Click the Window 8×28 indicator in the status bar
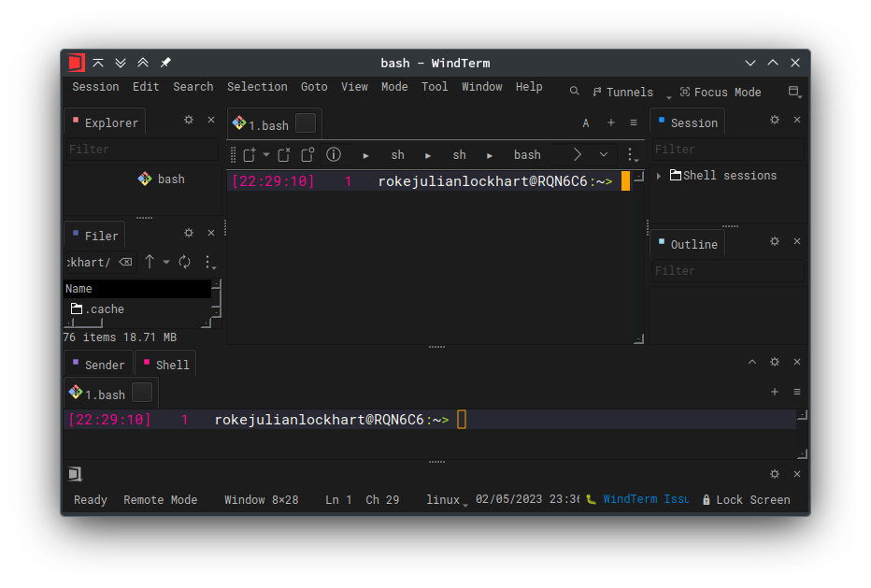 click(x=262, y=499)
